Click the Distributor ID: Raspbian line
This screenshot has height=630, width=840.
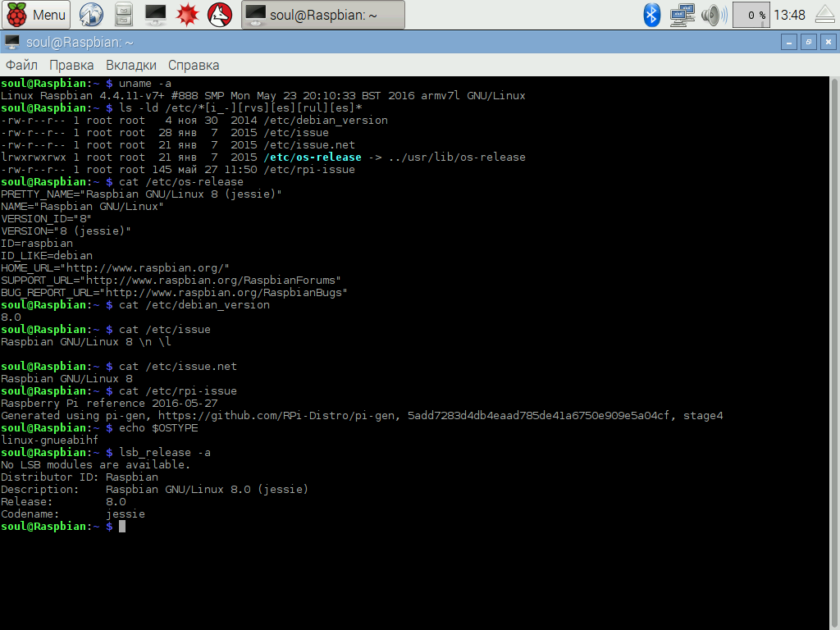tap(80, 477)
